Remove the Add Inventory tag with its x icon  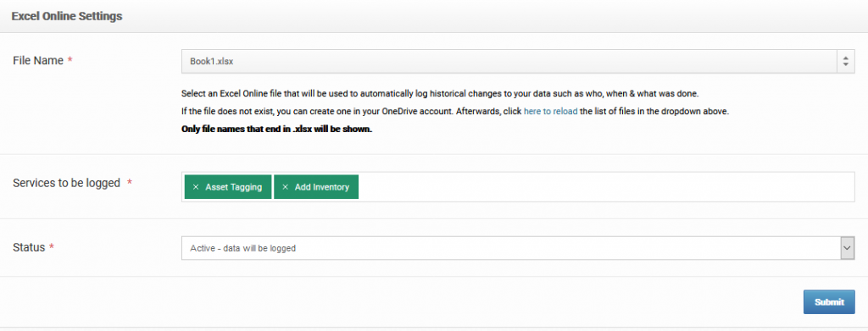tap(285, 187)
